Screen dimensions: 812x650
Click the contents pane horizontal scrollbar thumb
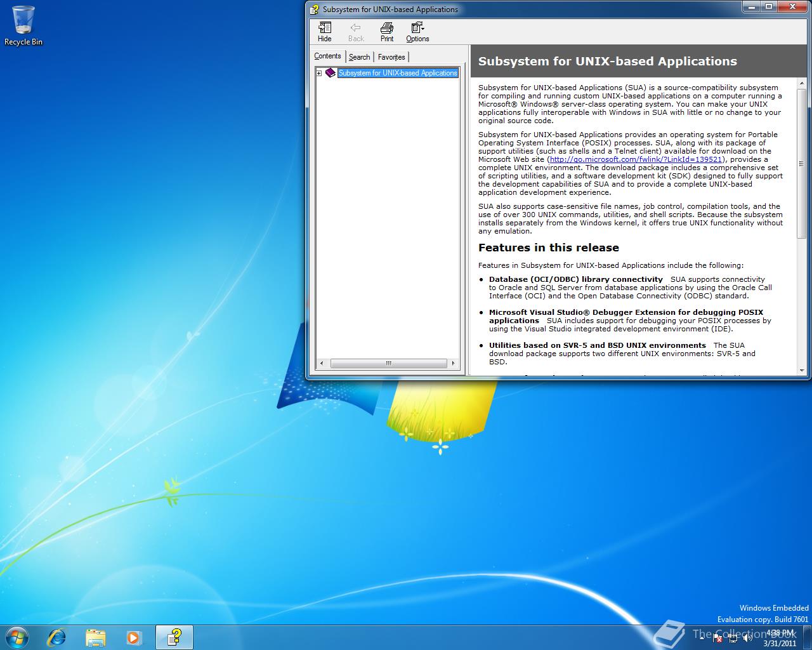388,364
